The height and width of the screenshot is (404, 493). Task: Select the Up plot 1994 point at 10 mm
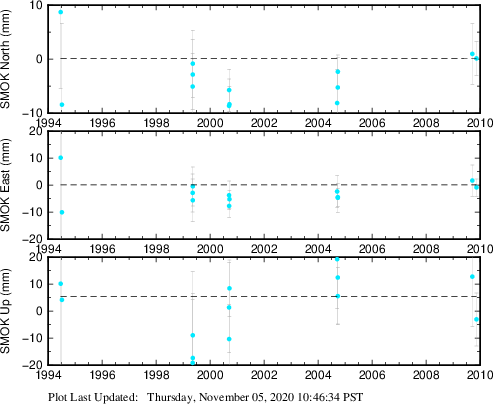point(61,284)
